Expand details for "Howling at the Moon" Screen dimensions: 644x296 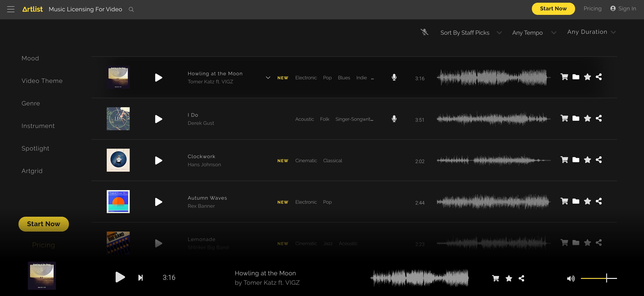[268, 77]
